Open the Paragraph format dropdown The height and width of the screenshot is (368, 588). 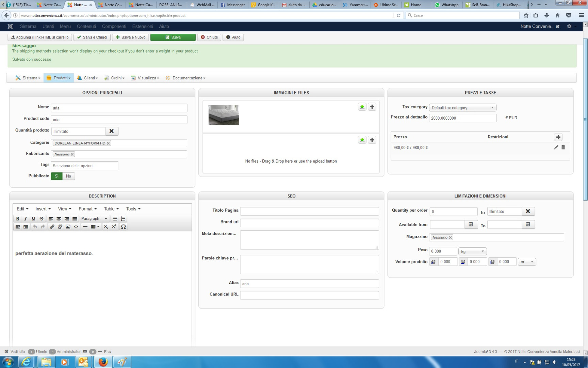tap(94, 219)
